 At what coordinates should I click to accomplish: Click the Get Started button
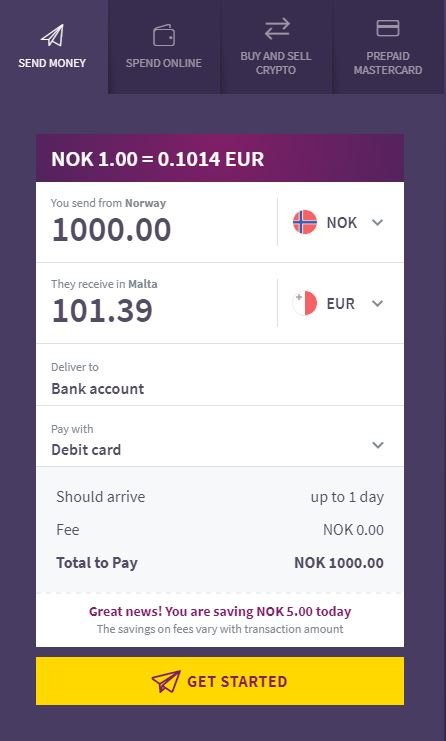point(220,681)
